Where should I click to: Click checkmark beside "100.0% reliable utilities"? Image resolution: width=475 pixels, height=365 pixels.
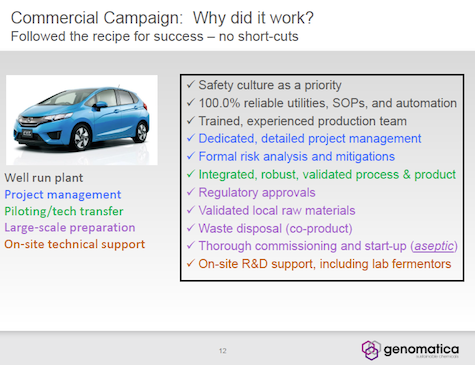[191, 102]
